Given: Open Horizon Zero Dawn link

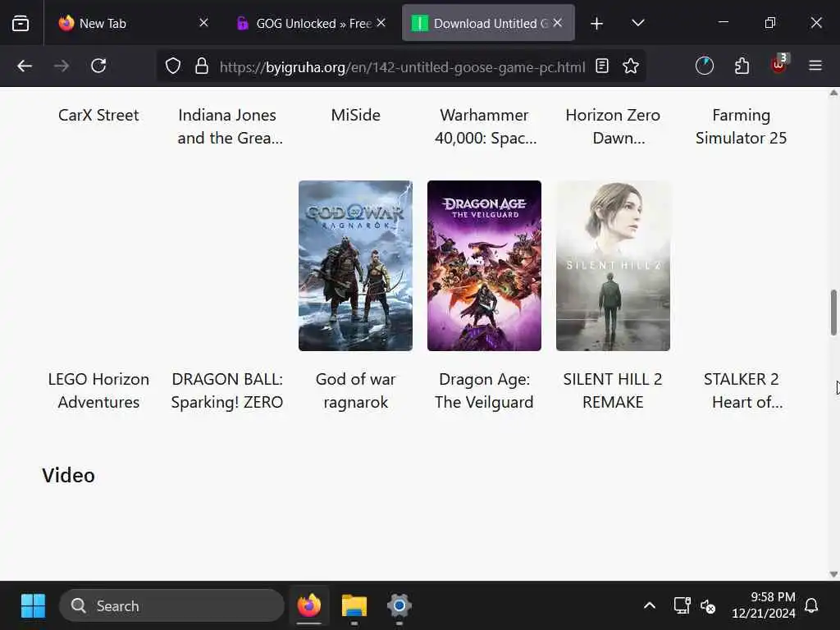Looking at the screenshot, I should [613, 126].
